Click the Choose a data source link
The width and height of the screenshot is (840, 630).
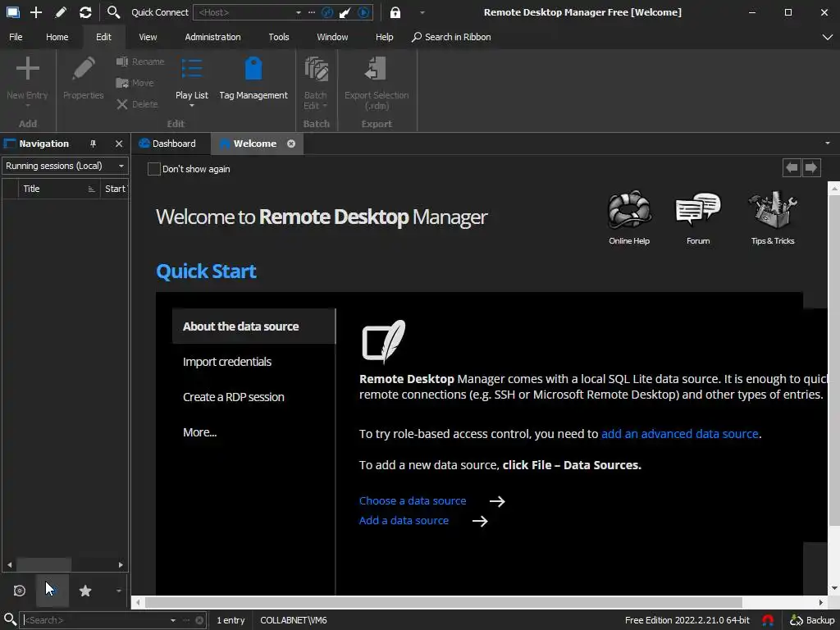click(413, 501)
